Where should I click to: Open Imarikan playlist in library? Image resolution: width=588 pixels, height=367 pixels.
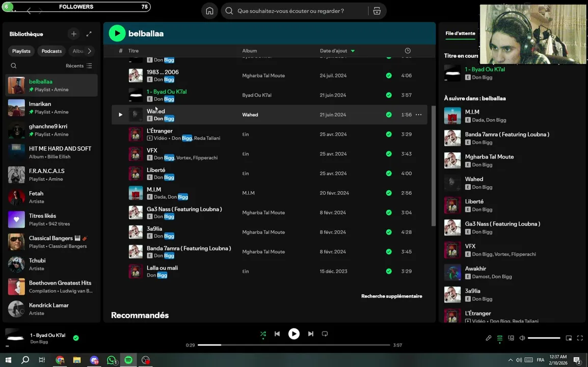point(52,108)
